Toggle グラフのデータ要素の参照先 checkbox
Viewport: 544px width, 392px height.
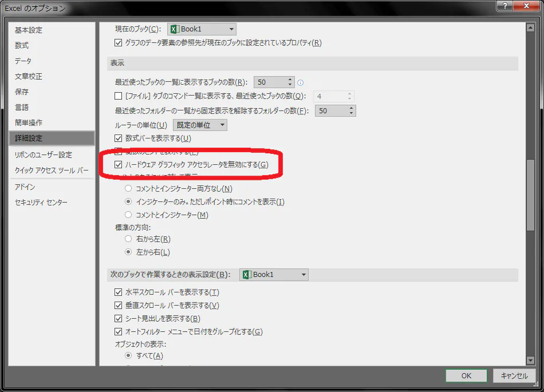click(x=119, y=42)
